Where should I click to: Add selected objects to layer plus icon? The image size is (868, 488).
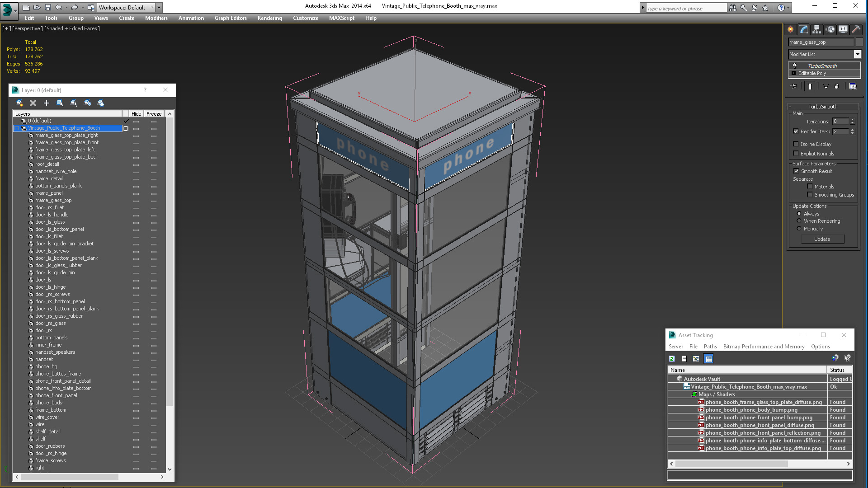pyautogui.click(x=46, y=103)
